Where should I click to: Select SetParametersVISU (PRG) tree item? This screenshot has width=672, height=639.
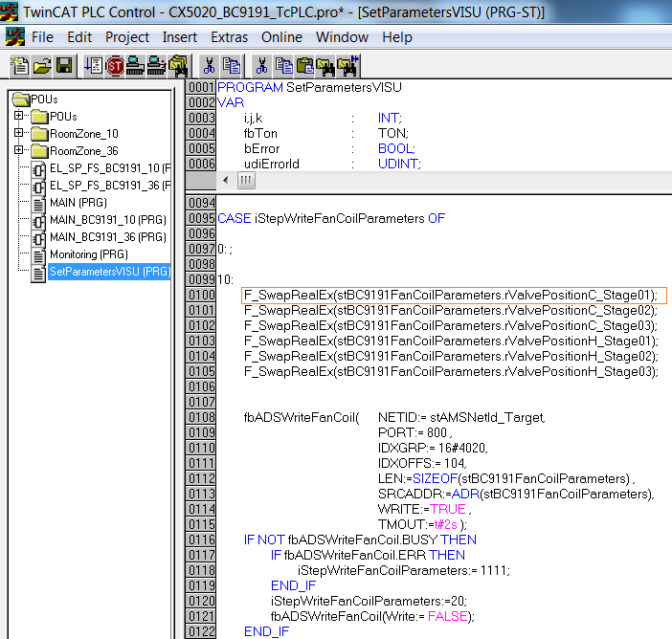point(110,272)
